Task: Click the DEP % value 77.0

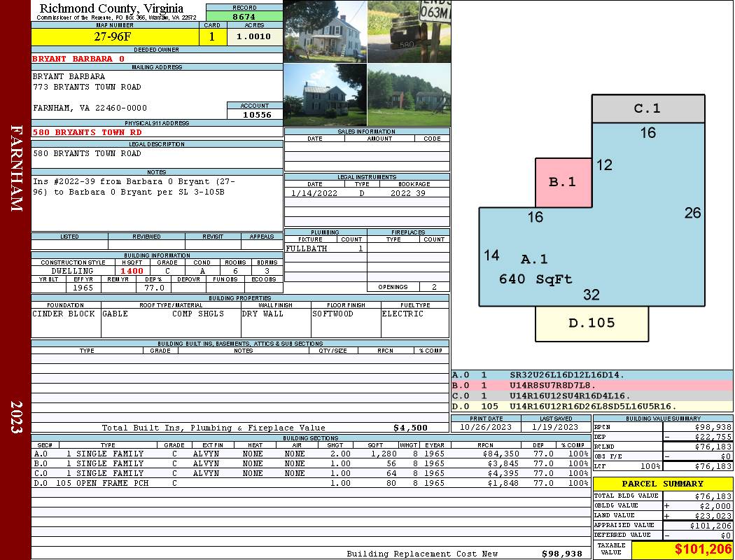Action: [154, 288]
